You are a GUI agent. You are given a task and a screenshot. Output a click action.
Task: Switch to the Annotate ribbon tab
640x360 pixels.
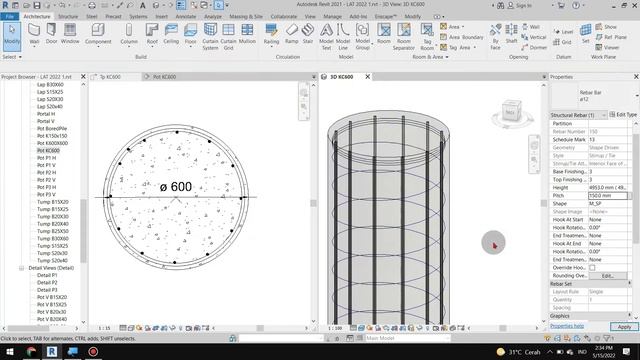[186, 16]
